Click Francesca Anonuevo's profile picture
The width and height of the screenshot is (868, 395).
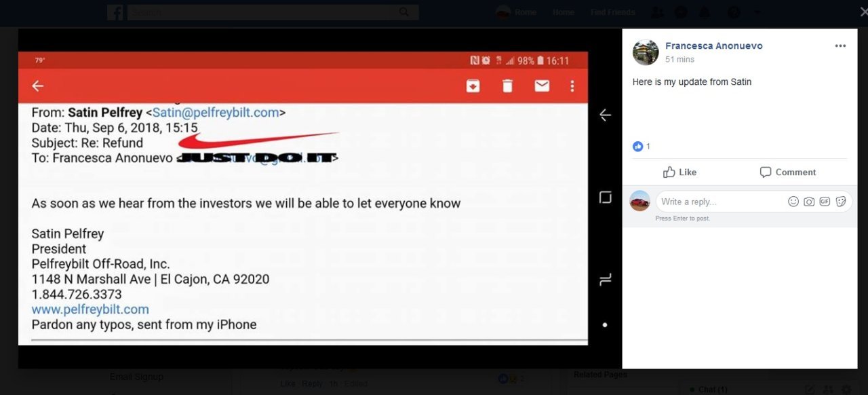[x=646, y=52]
